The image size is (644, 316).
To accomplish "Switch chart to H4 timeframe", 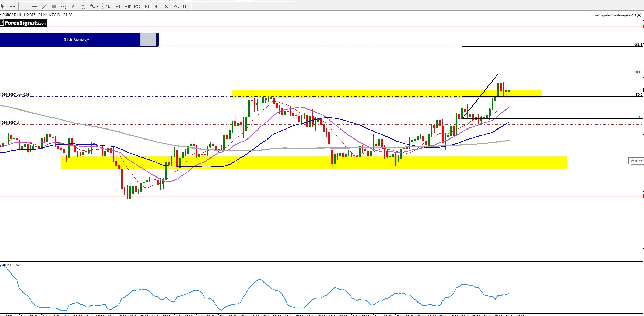I will pyautogui.click(x=157, y=6).
